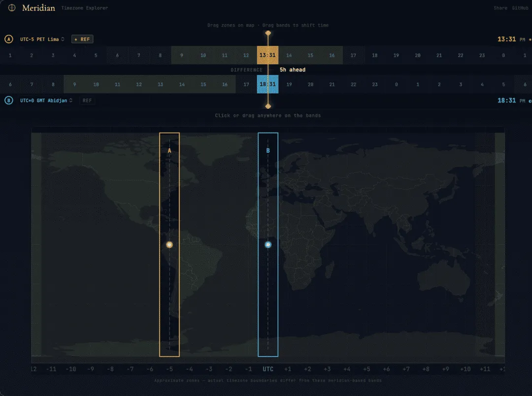
Task: Click the Meridian globe logo icon
Action: click(12, 8)
